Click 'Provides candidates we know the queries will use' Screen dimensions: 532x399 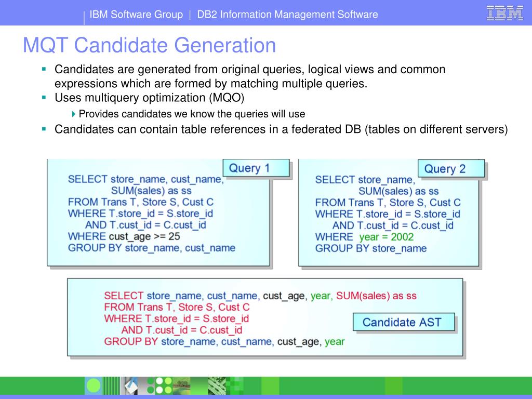192,114
